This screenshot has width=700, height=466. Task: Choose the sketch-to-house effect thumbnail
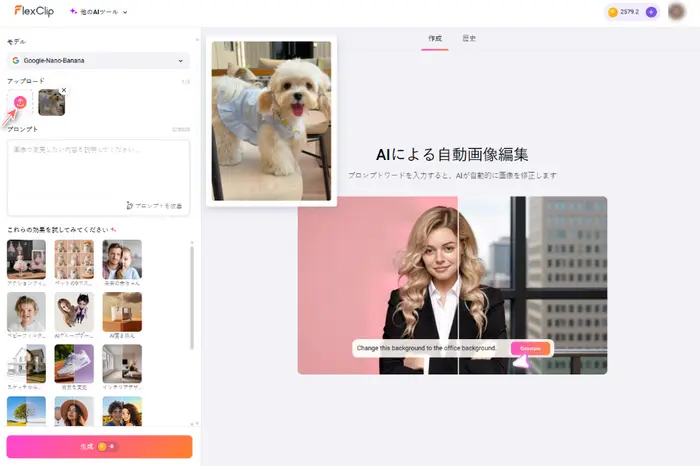coord(26,364)
